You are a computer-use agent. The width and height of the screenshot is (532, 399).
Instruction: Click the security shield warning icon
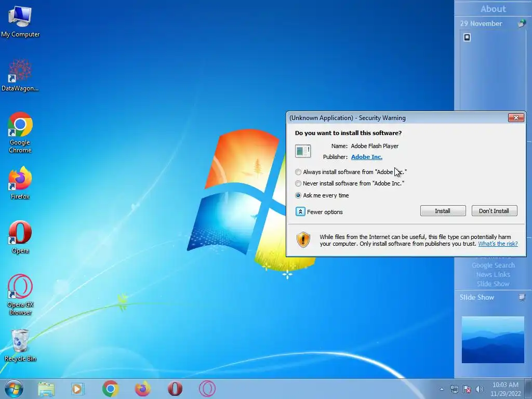click(303, 240)
